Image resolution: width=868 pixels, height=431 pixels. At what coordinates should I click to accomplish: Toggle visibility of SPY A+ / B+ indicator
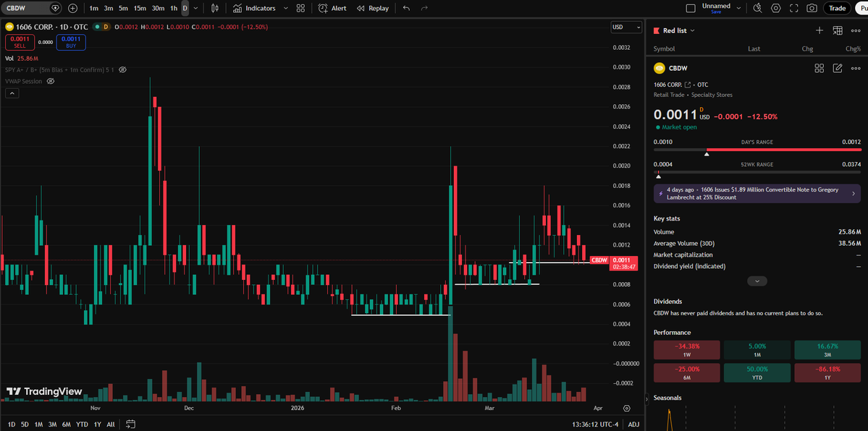[123, 69]
